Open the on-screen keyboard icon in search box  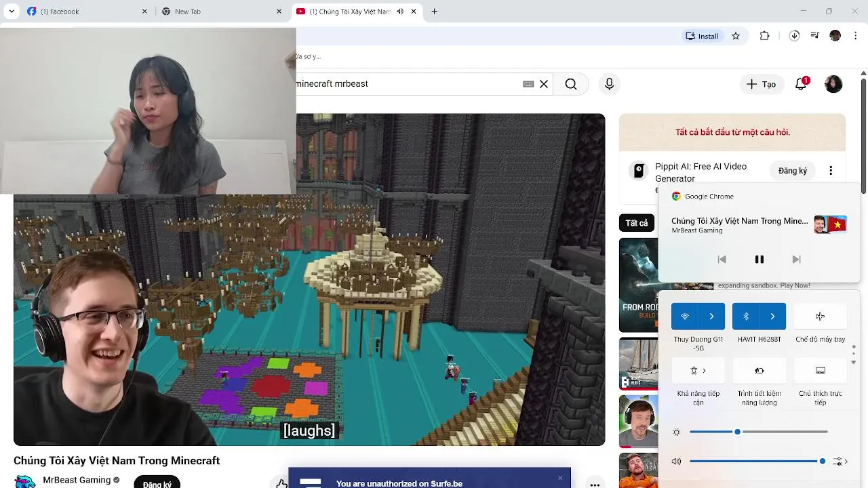pyautogui.click(x=528, y=84)
